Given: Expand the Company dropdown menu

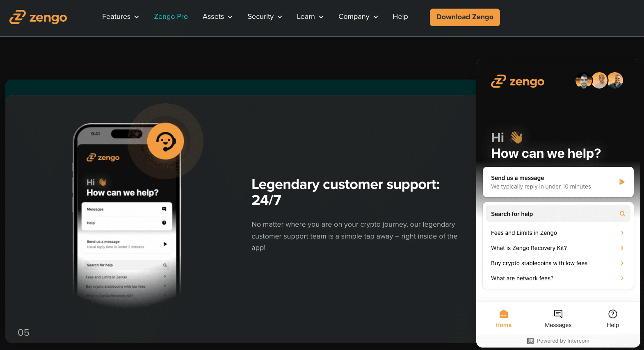Looking at the screenshot, I should [x=358, y=17].
